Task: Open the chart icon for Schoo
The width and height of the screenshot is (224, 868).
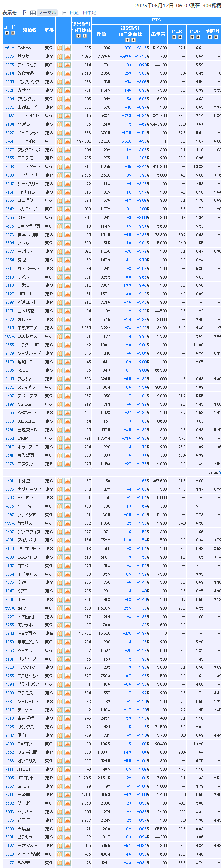Action: click(67, 48)
